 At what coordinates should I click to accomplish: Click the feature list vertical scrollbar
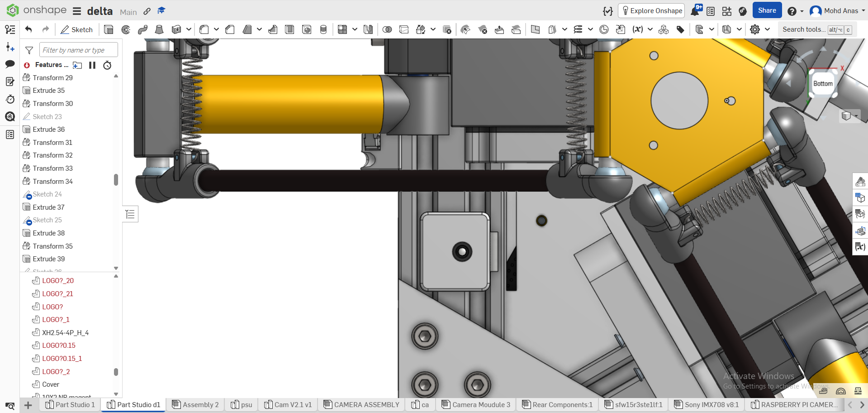116,180
